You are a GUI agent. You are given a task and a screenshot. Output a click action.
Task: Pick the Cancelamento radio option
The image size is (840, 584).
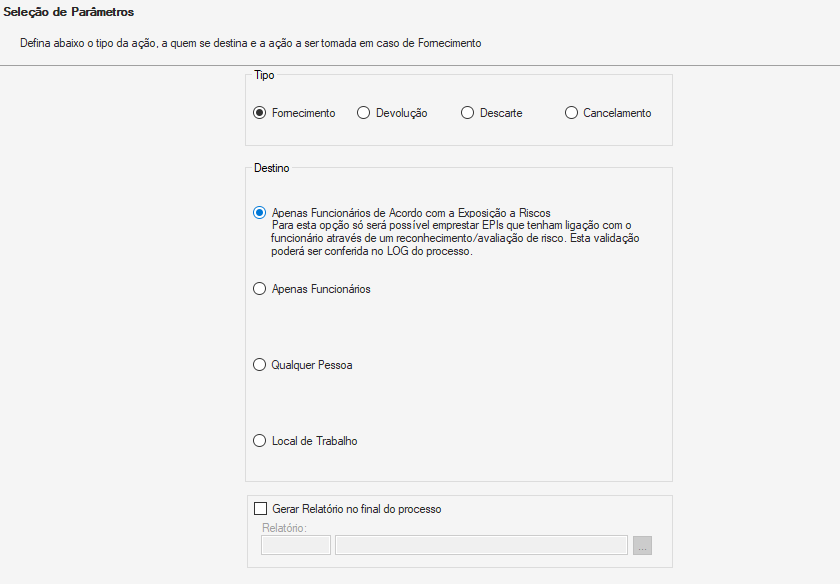tap(572, 113)
